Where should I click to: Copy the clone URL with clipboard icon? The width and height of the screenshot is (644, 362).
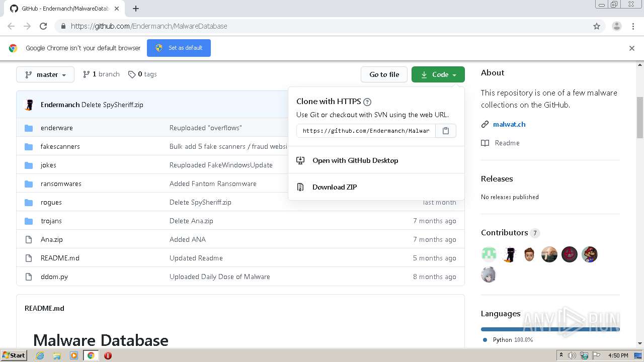coord(445,131)
